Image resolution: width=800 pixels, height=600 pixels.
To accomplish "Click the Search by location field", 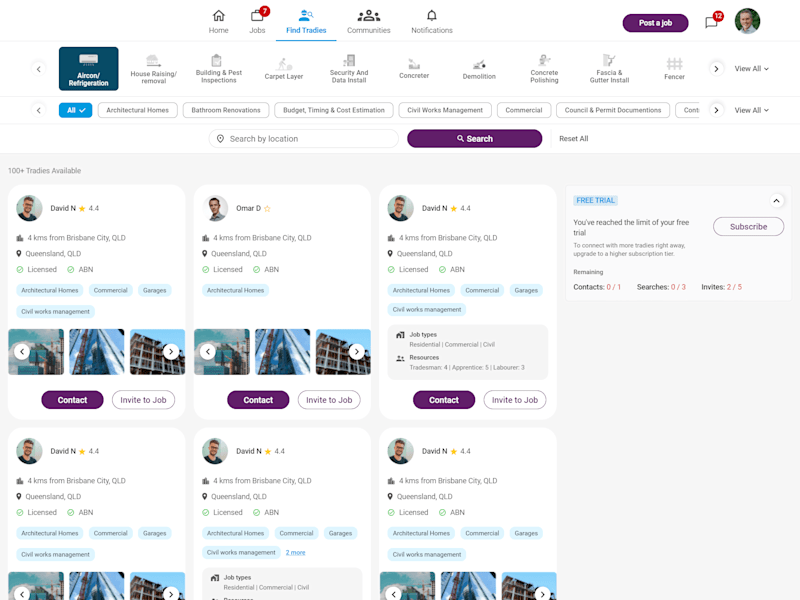I will coord(304,139).
